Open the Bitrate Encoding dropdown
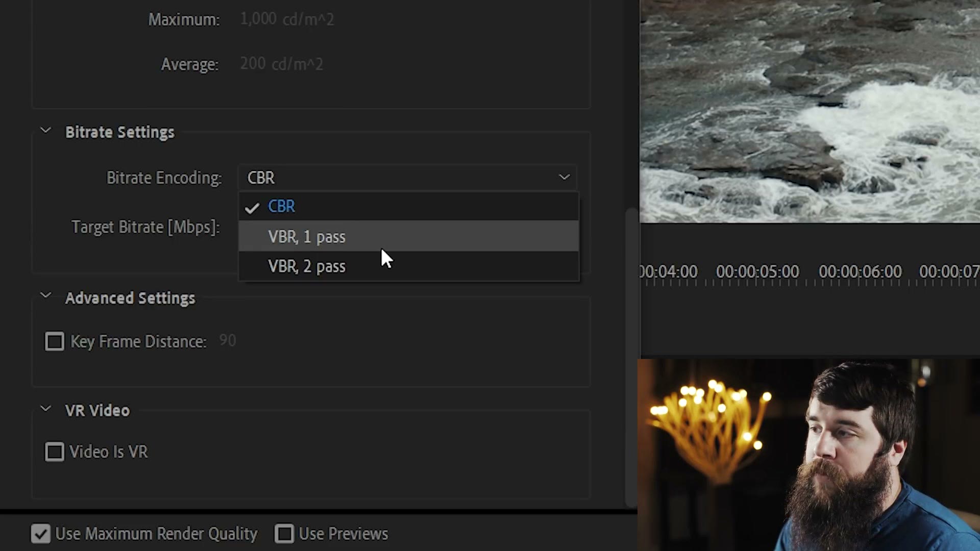Screen dimensions: 980x551 (407, 178)
